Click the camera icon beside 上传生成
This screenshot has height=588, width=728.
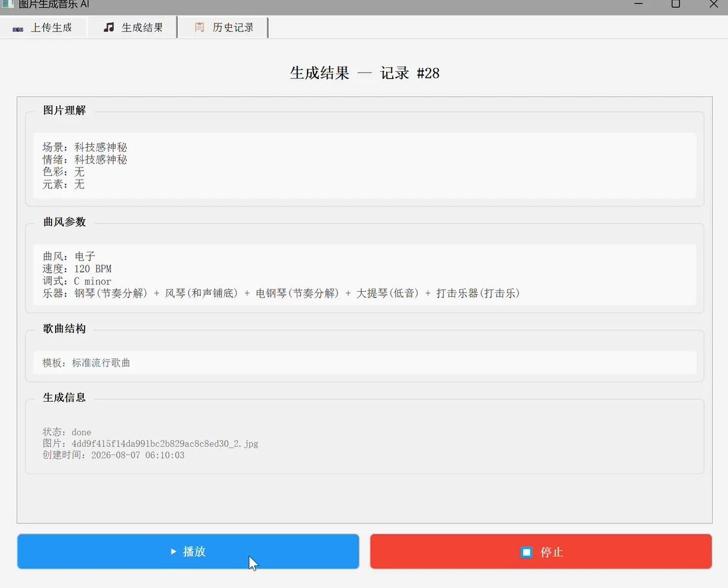click(18, 29)
